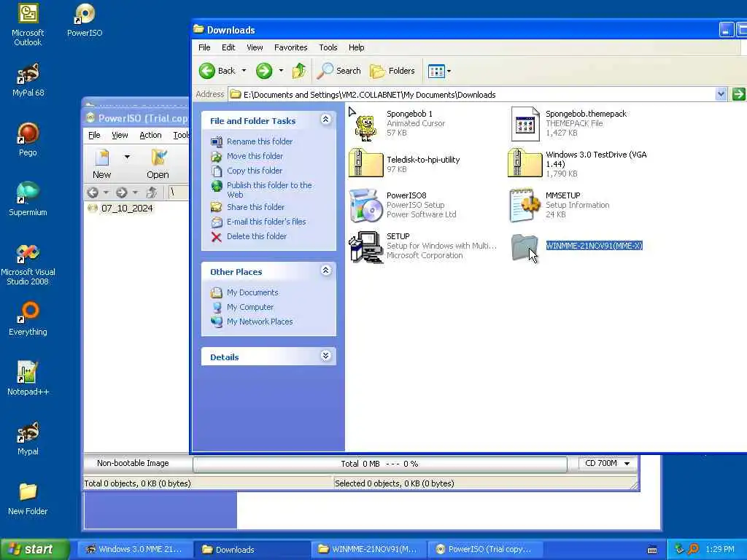Open the Back history dropdown arrow
Image resolution: width=747 pixels, height=560 pixels.
[244, 71]
